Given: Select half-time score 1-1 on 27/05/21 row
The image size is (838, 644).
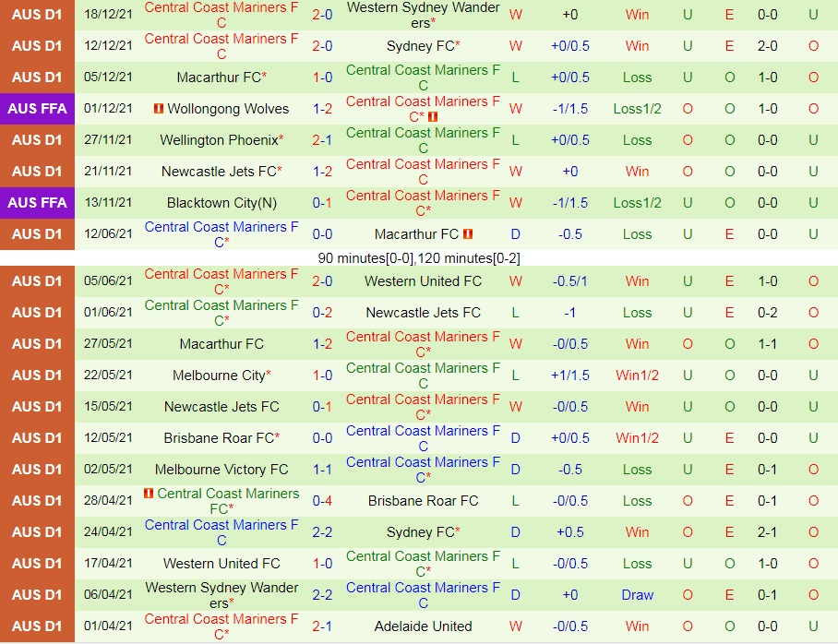Looking at the screenshot, I should tap(768, 343).
